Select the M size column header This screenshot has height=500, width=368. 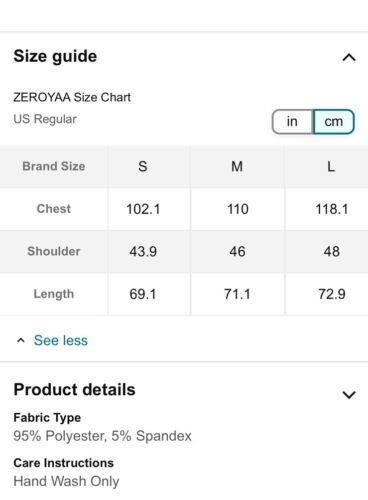click(237, 166)
